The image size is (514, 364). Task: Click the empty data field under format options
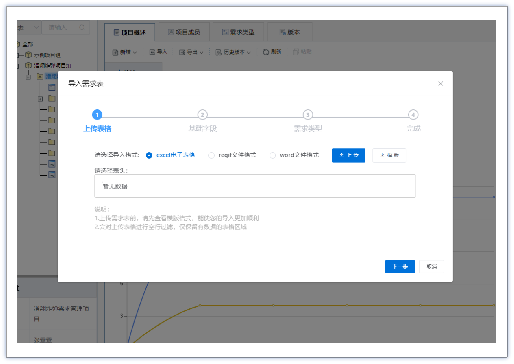pos(255,186)
